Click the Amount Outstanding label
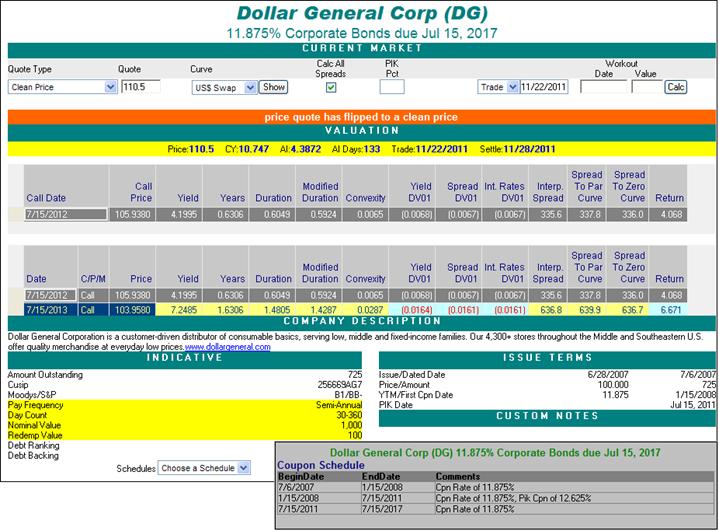Image resolution: width=719 pixels, height=531 pixels. point(45,375)
